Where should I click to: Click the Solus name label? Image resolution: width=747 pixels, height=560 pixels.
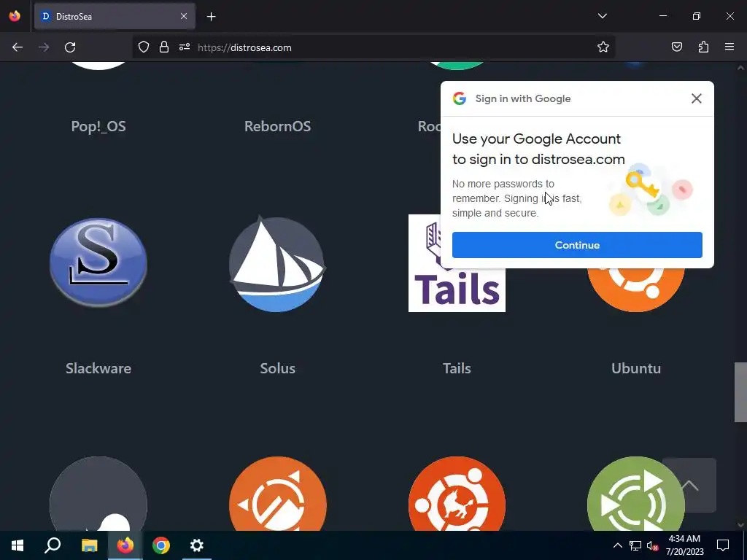click(277, 368)
